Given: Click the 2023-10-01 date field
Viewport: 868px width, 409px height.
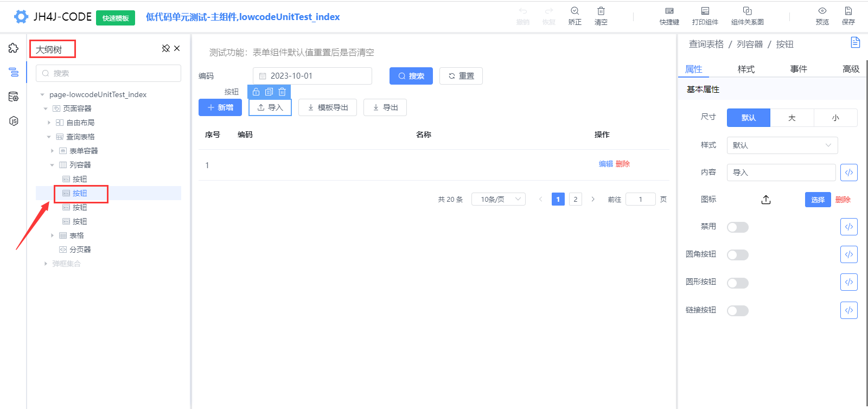Looking at the screenshot, I should click(x=312, y=76).
